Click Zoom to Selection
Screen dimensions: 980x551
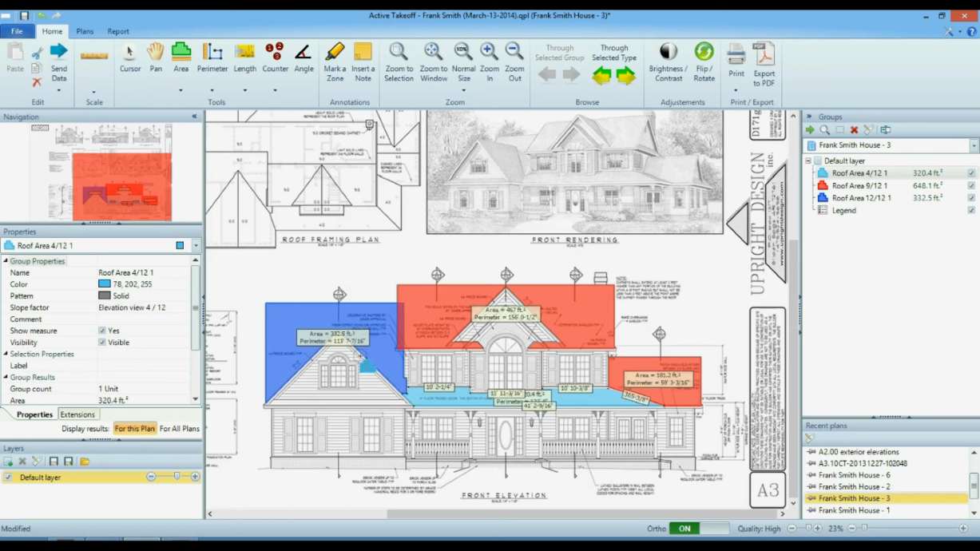[x=399, y=61]
